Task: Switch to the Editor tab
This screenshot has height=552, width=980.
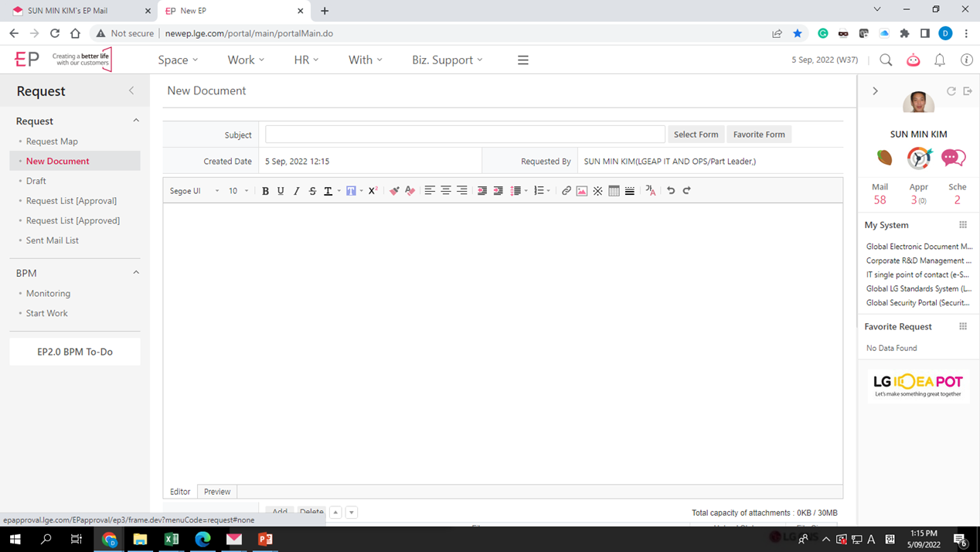Action: (x=180, y=492)
